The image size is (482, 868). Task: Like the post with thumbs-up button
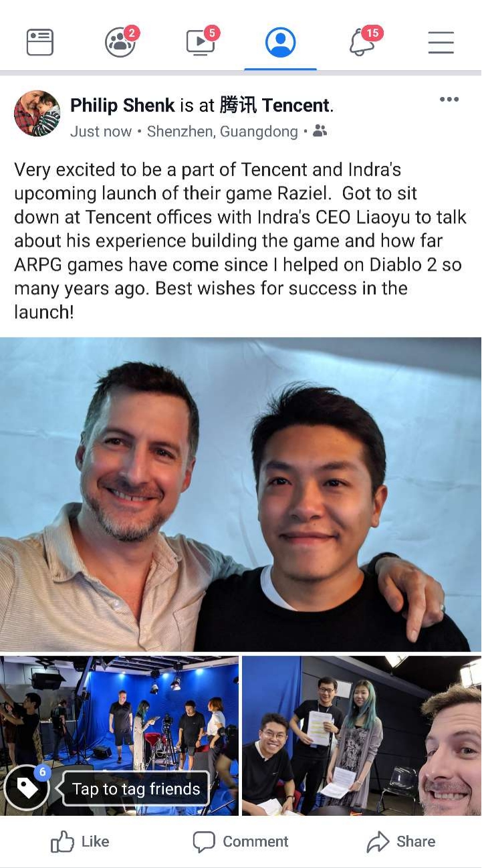point(80,841)
